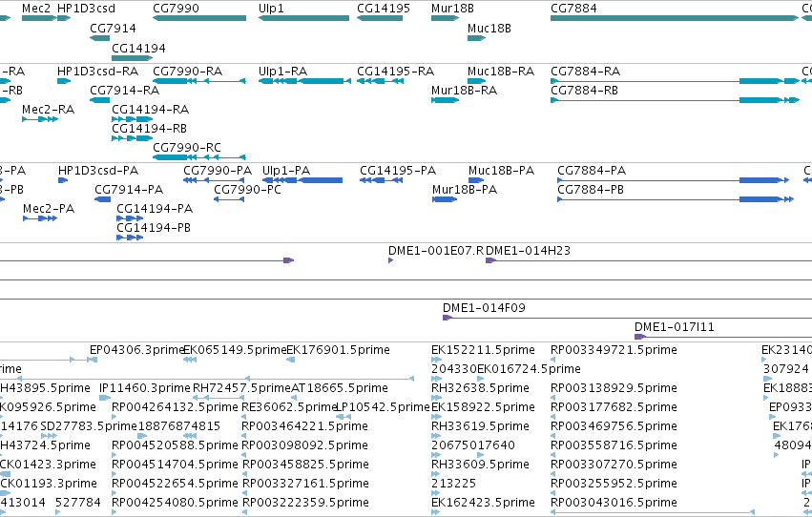Click the DME1-017I11 clone label

point(675,327)
